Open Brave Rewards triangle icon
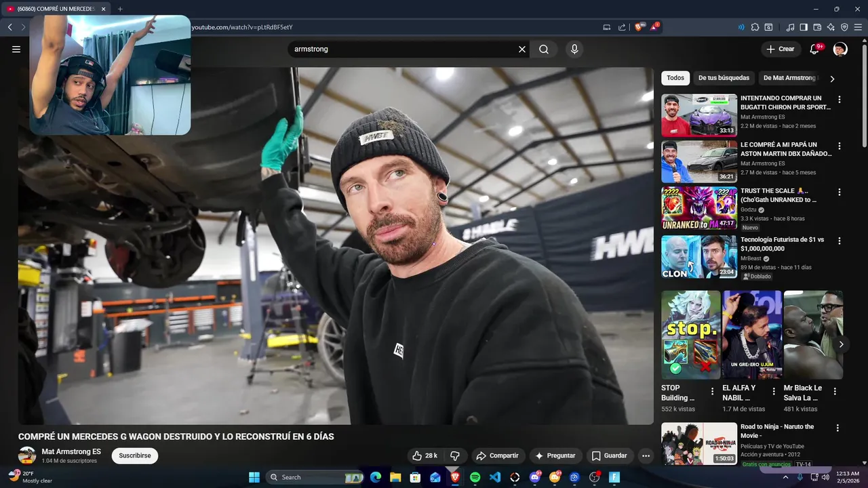868x488 pixels. [x=654, y=27]
